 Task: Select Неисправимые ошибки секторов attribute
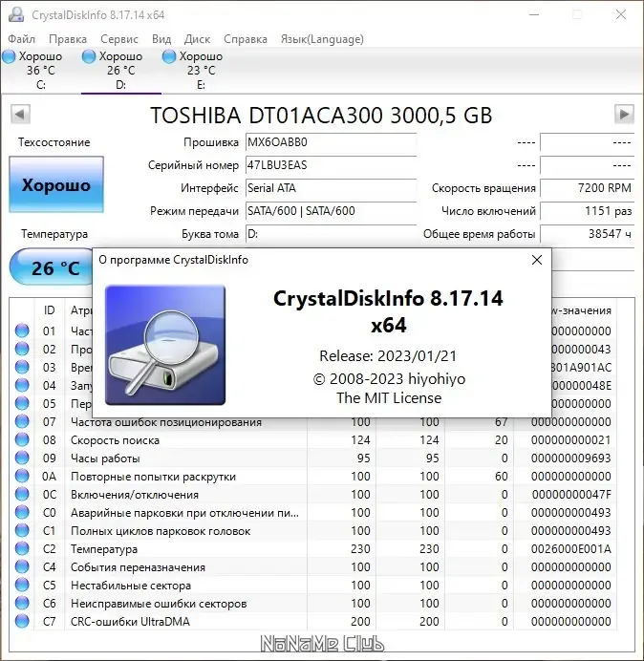coord(159,604)
